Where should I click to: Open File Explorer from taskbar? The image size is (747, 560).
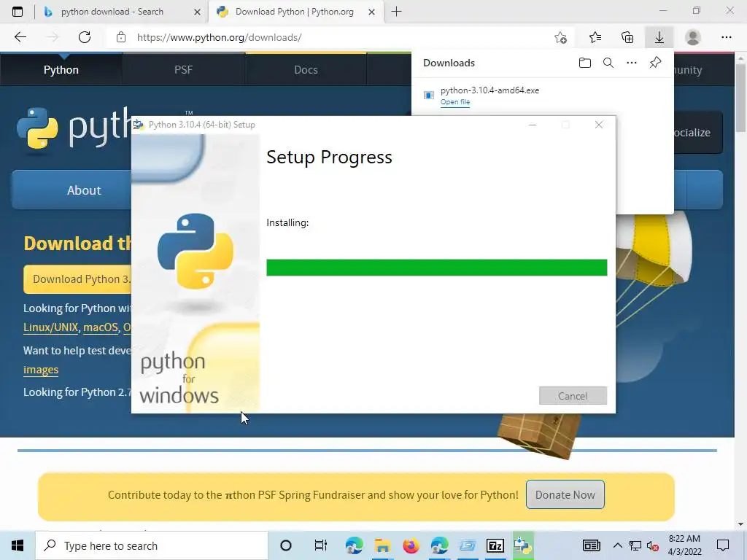pyautogui.click(x=382, y=545)
